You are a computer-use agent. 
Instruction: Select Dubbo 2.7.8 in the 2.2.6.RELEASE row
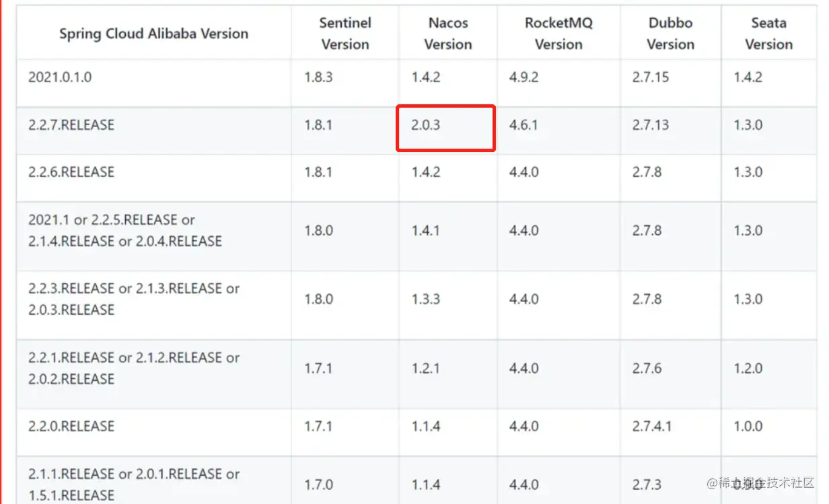click(670, 178)
